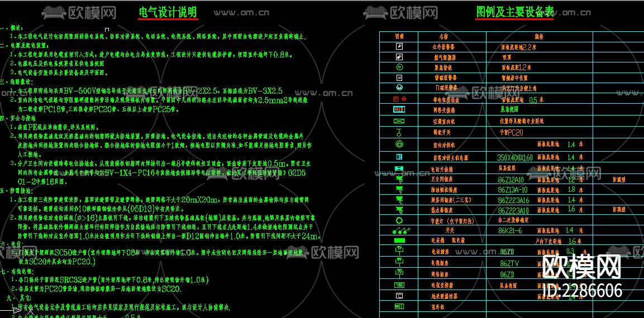Click the '预留PC20' specification cell

tap(511, 133)
